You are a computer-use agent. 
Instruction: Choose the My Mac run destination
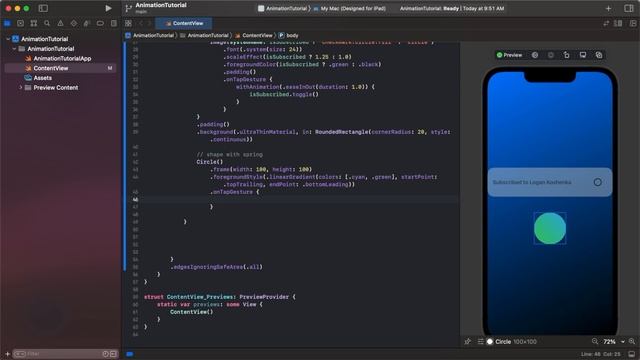click(349, 8)
